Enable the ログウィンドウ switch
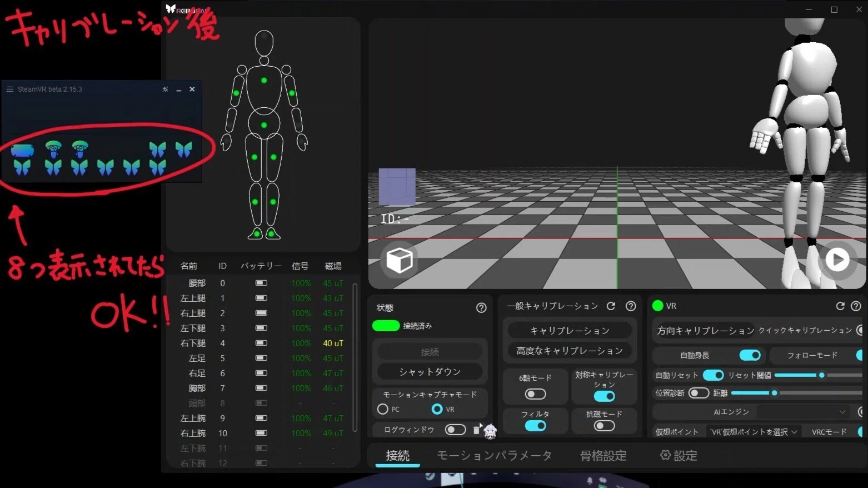The height and width of the screenshot is (488, 868). point(455,430)
